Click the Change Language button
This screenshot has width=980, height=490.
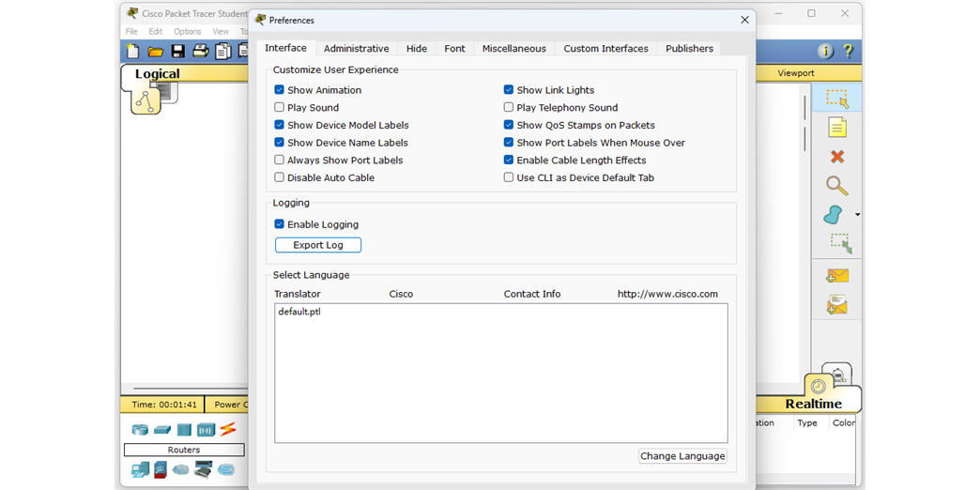tap(682, 456)
